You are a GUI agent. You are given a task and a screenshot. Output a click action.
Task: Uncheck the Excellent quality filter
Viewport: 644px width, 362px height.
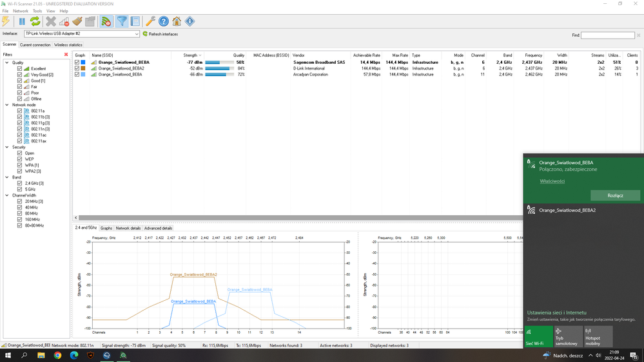coord(20,69)
